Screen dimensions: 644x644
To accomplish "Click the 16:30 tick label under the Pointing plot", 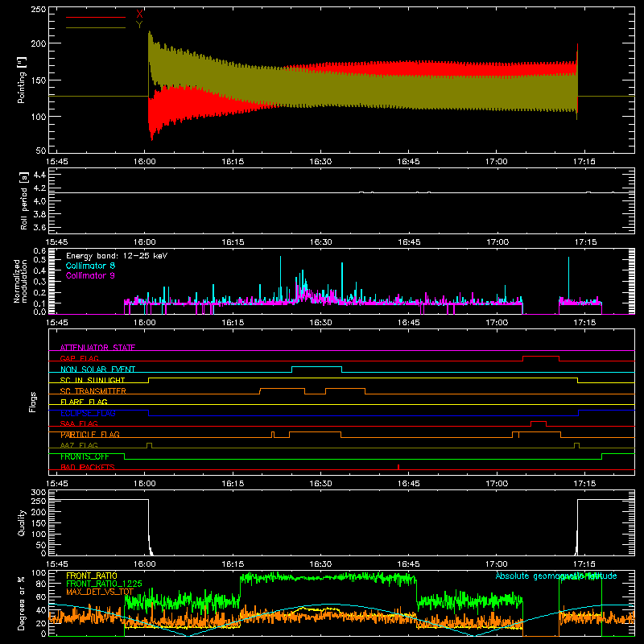I will [x=320, y=162].
